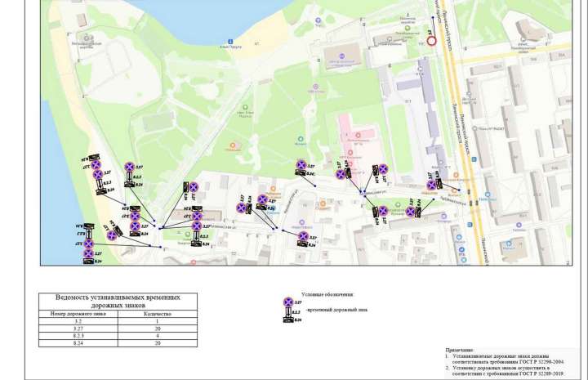Click the quantity 4 table cell
The height and width of the screenshot is (380, 588).
pyautogui.click(x=156, y=336)
